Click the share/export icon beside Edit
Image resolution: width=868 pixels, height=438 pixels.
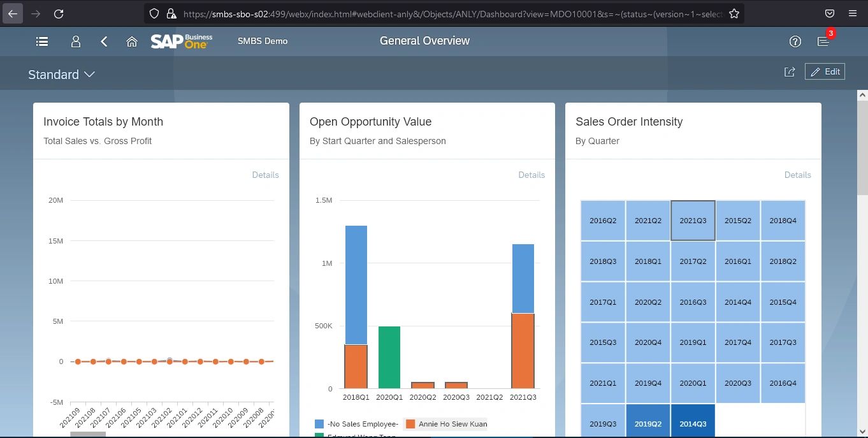tap(790, 71)
